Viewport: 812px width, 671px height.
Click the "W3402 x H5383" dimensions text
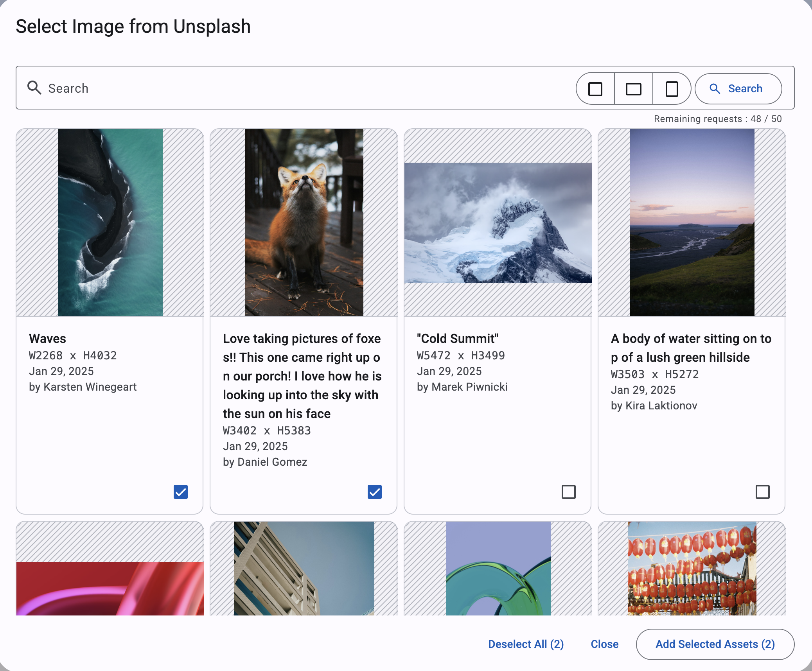tap(267, 431)
